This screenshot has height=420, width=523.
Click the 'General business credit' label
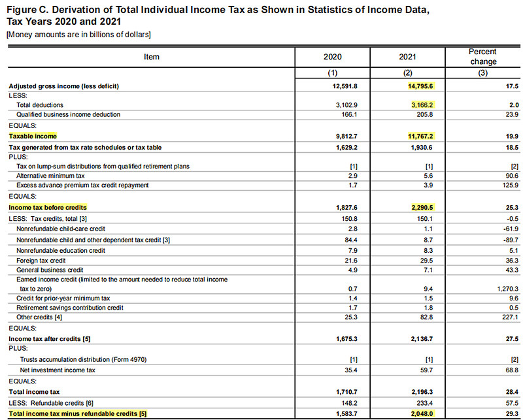(x=50, y=270)
